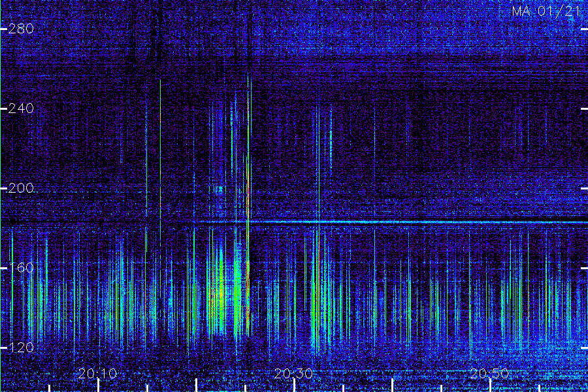588x392 pixels.
Task: Click the 280 frequency axis label
Action: [x=21, y=29]
